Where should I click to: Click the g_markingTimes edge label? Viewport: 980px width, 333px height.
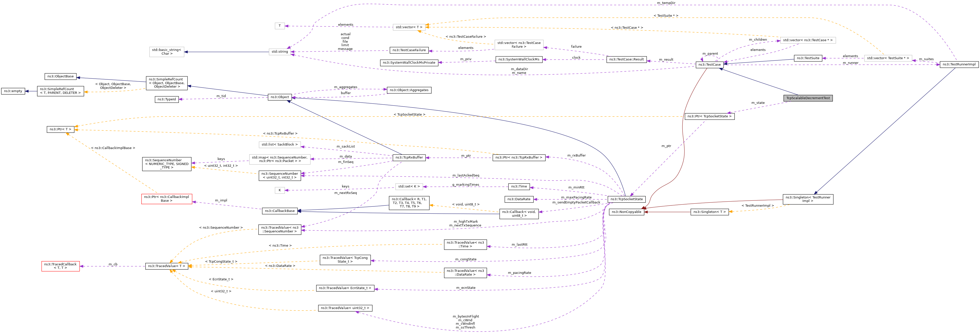(x=466, y=185)
